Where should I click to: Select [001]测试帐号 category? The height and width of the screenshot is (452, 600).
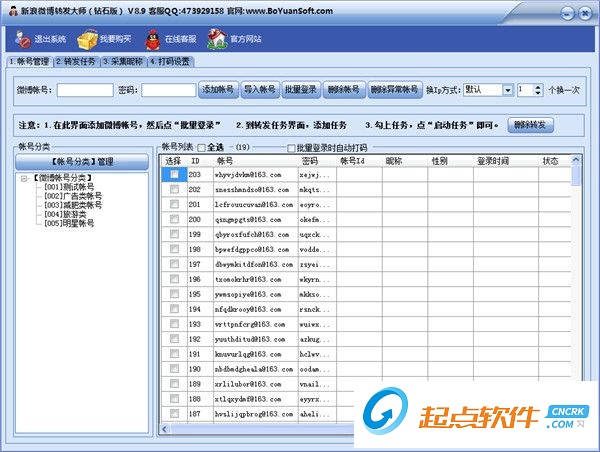(69, 187)
